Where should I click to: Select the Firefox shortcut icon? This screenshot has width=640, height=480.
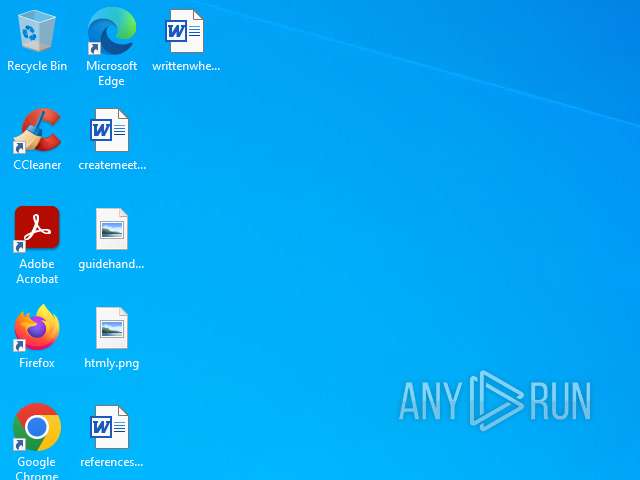pos(37,328)
